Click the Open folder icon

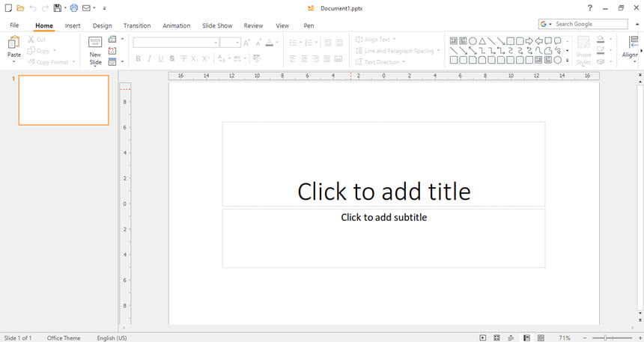[20, 7]
